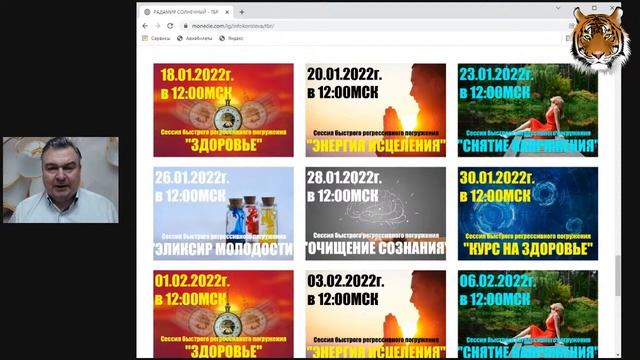Open the 26.01.2022 "ЭЛИКСИР МОЛОДОСТИ" banner
This screenshot has height=360, width=640.
pos(223,213)
